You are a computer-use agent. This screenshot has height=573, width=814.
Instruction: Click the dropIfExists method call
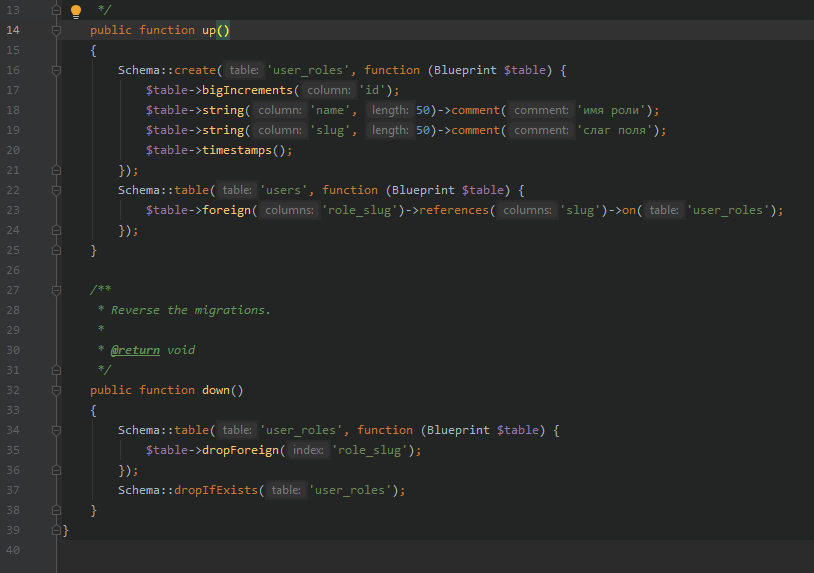216,490
